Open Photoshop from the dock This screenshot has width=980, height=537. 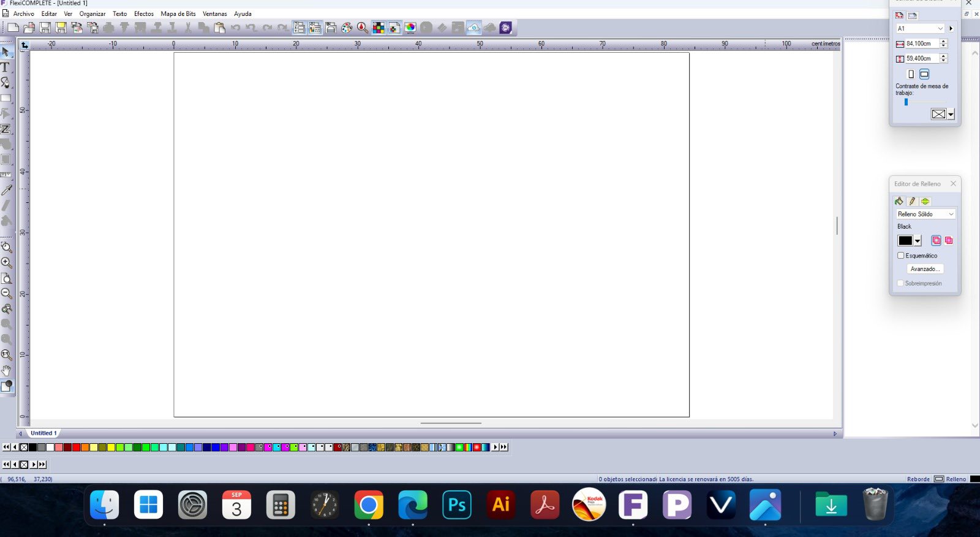point(457,505)
